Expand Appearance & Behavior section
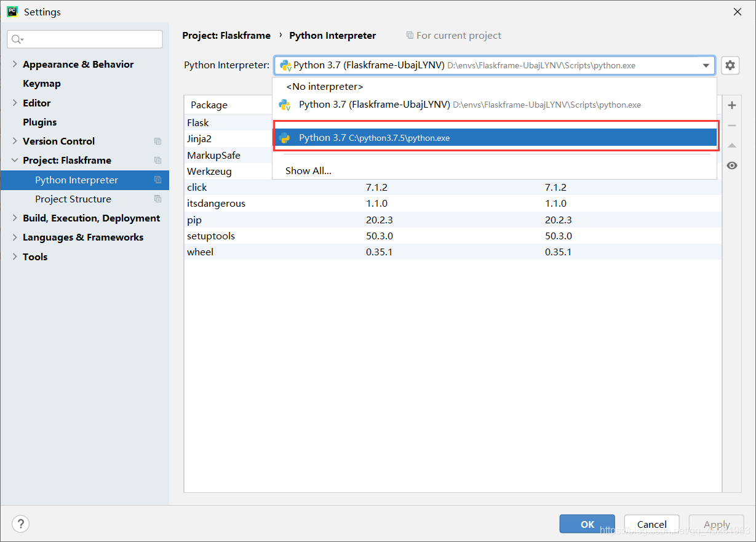 tap(15, 65)
